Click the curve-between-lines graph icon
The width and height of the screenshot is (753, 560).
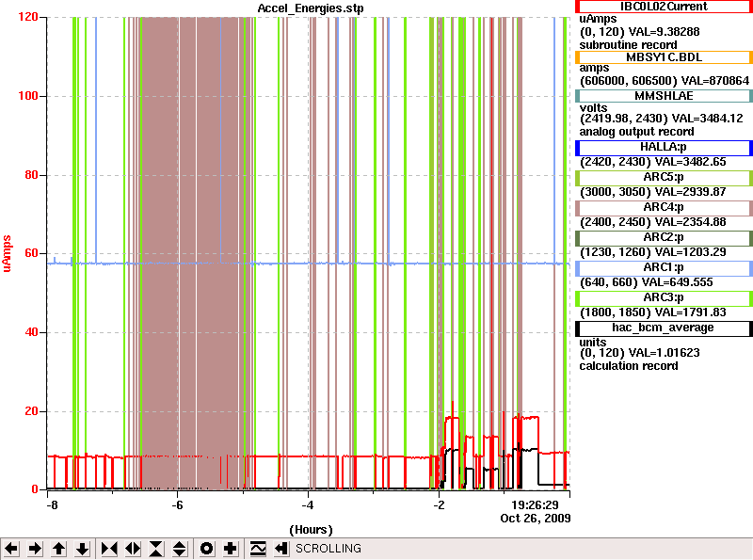tap(258, 549)
